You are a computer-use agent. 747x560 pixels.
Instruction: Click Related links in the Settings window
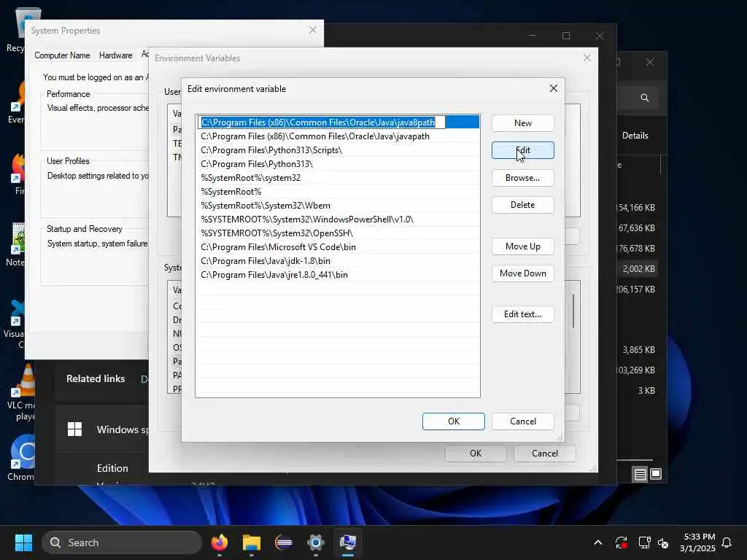tap(96, 378)
